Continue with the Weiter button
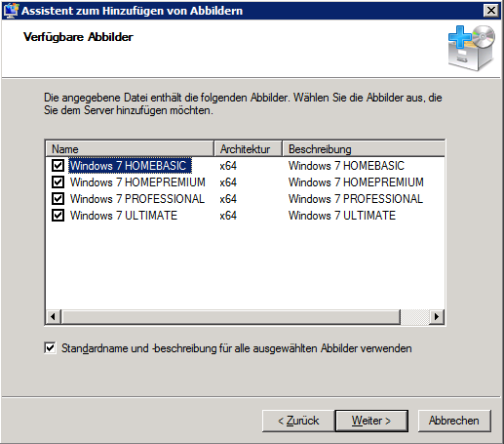This screenshot has width=504, height=444. [371, 421]
